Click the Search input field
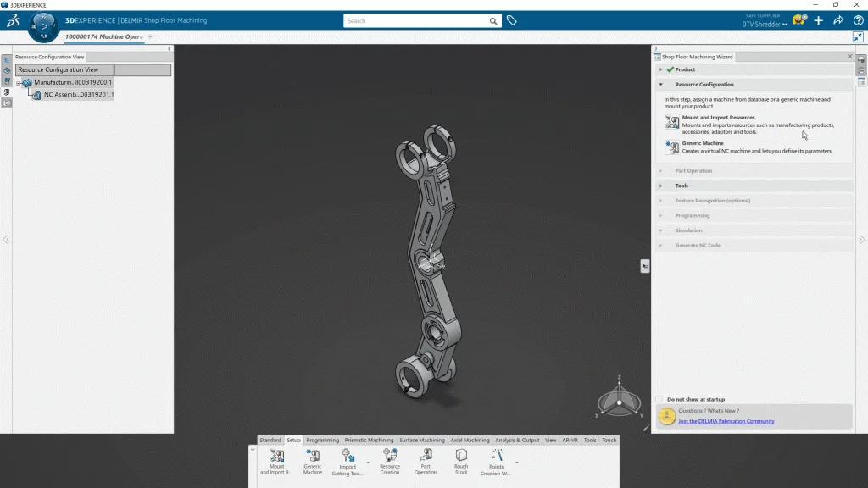The height and width of the screenshot is (488, 868). (415, 20)
